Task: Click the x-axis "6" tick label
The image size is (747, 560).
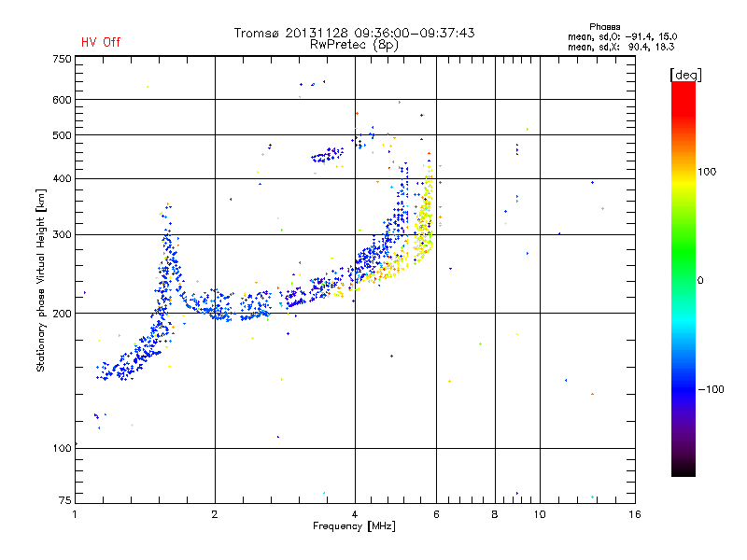Action: click(x=436, y=514)
